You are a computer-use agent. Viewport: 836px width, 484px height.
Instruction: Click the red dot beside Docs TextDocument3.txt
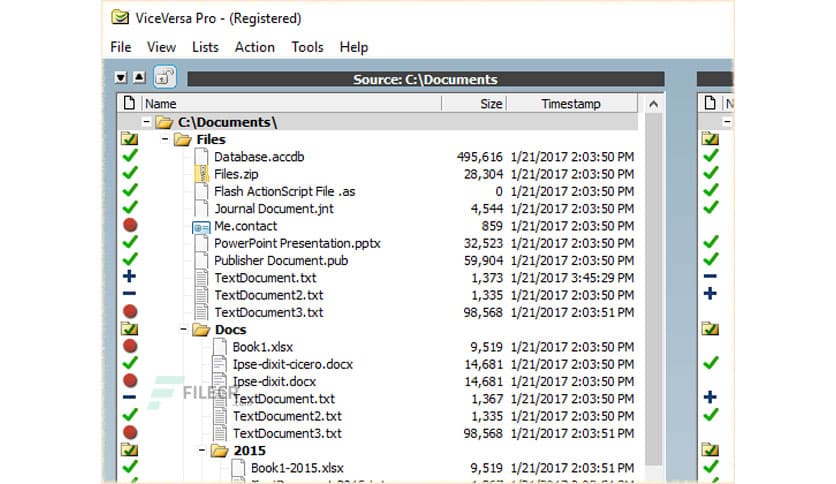(x=130, y=432)
